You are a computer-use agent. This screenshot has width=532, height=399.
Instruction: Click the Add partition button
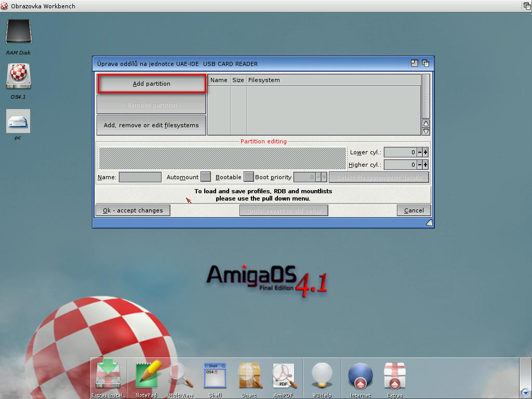pos(151,84)
